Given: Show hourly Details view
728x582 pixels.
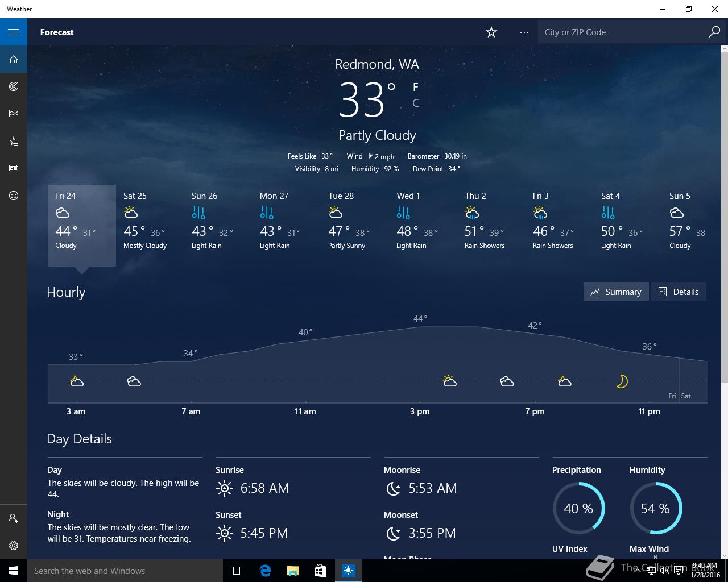Looking at the screenshot, I should (x=679, y=292).
